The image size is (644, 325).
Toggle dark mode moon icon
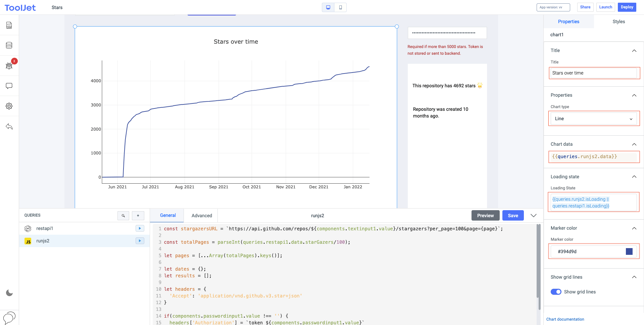9,293
